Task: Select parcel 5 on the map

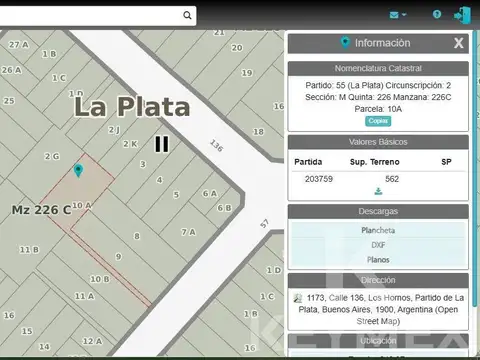Action: pyautogui.click(x=176, y=195)
